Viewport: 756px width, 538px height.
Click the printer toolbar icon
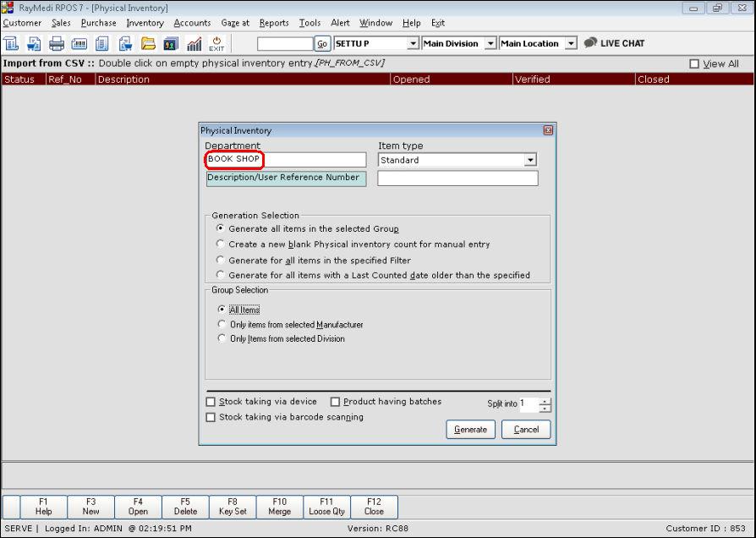pyautogui.click(x=57, y=43)
